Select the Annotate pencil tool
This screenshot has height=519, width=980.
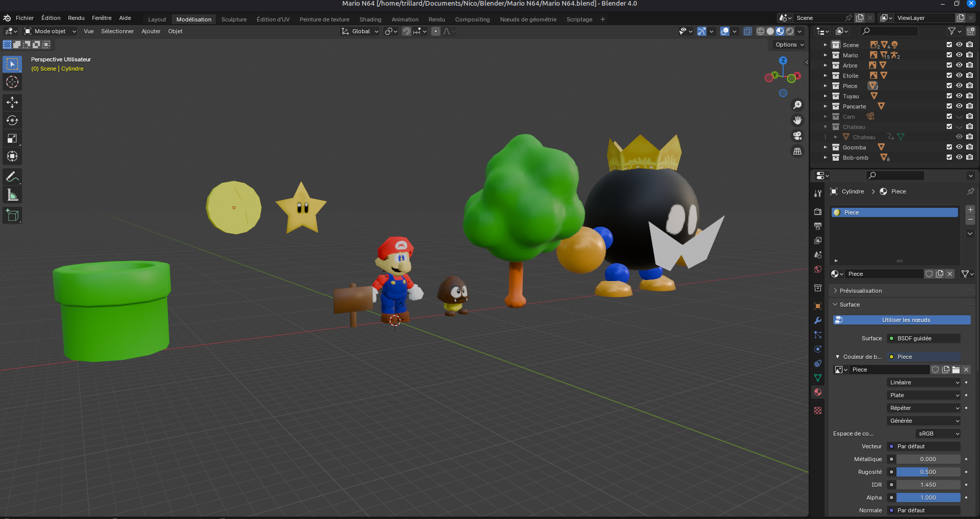coord(12,177)
